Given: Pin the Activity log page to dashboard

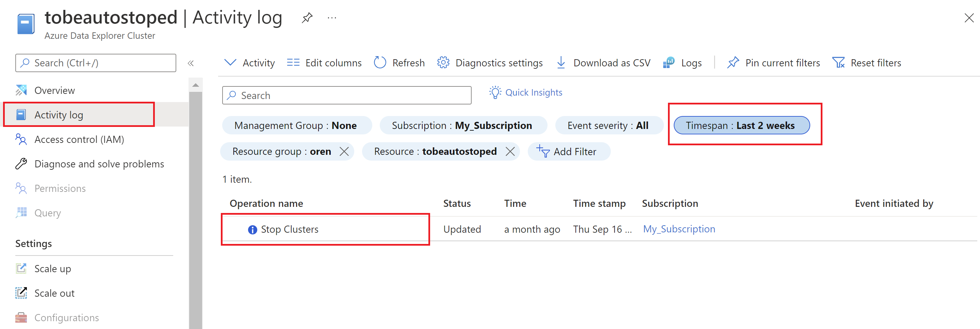Looking at the screenshot, I should tap(307, 17).
